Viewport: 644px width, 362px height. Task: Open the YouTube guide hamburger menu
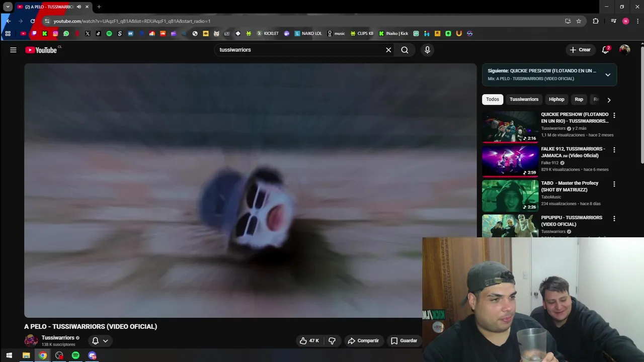tap(13, 50)
